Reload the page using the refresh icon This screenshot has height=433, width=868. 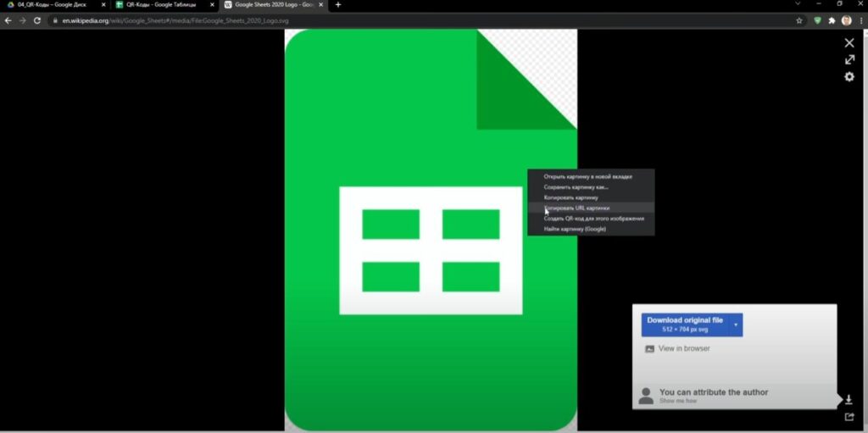pyautogui.click(x=37, y=19)
